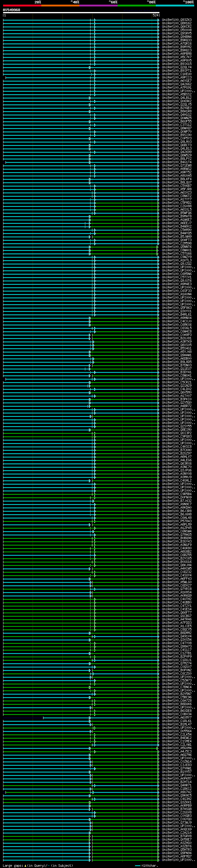Open UniRef100_Q9PN94 entry
This screenshot has width=197, height=868.
pyautogui.click(x=177, y=853)
